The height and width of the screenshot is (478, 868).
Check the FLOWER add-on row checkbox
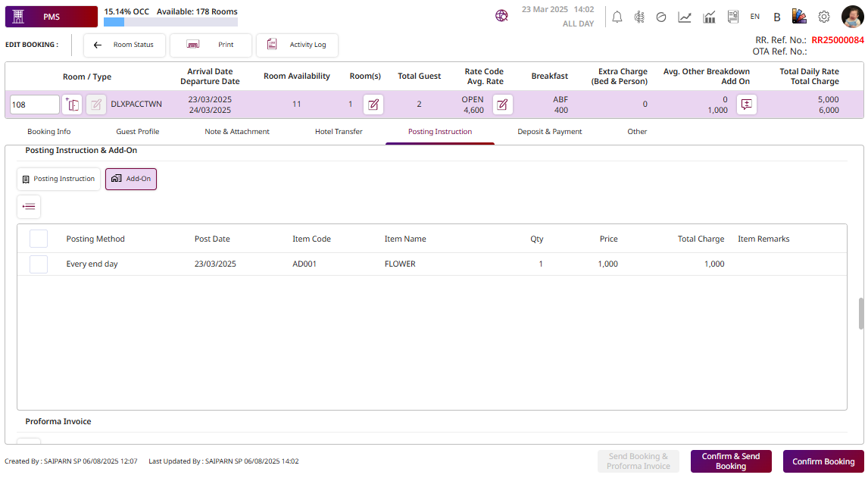pos(39,264)
